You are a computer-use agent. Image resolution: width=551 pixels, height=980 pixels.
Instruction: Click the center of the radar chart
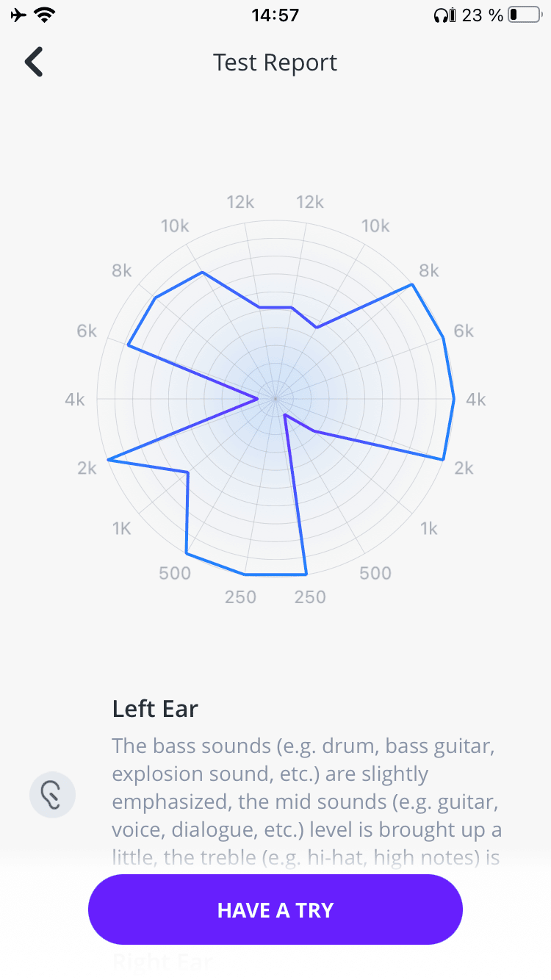(x=275, y=399)
